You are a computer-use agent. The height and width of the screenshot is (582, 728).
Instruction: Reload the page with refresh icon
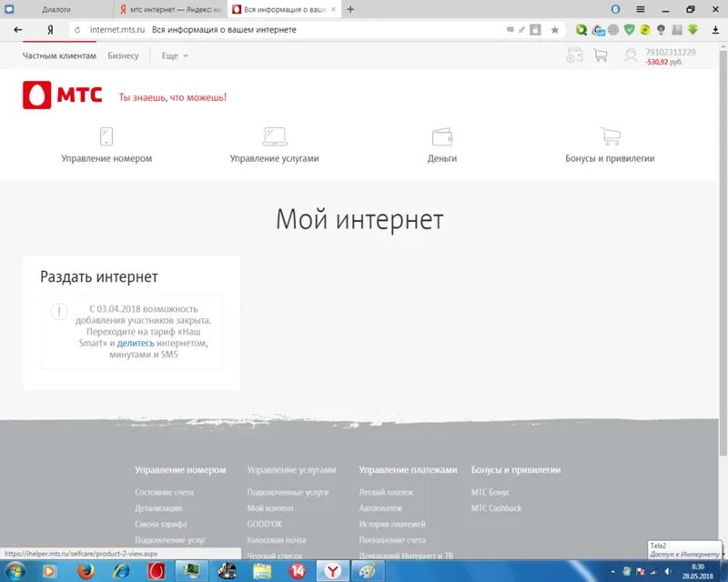click(77, 30)
